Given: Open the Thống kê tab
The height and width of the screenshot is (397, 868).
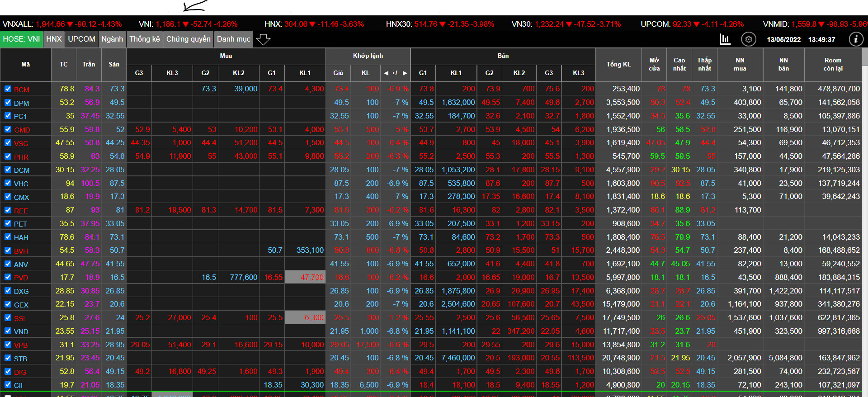Looking at the screenshot, I should 145,39.
